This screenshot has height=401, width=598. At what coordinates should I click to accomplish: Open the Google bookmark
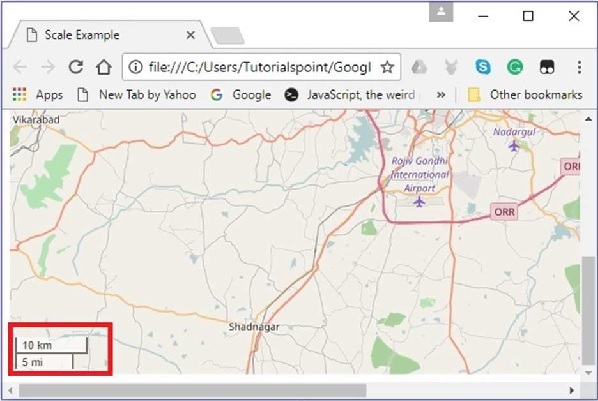[x=241, y=95]
